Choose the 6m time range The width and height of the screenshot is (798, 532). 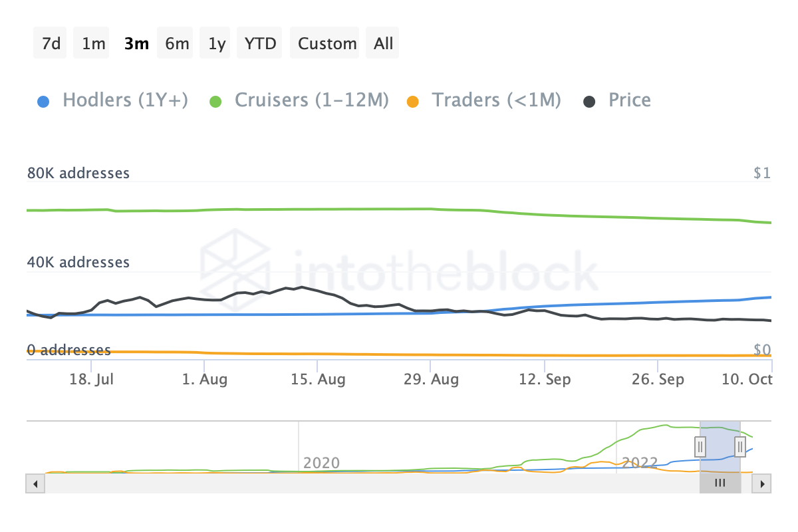point(177,44)
